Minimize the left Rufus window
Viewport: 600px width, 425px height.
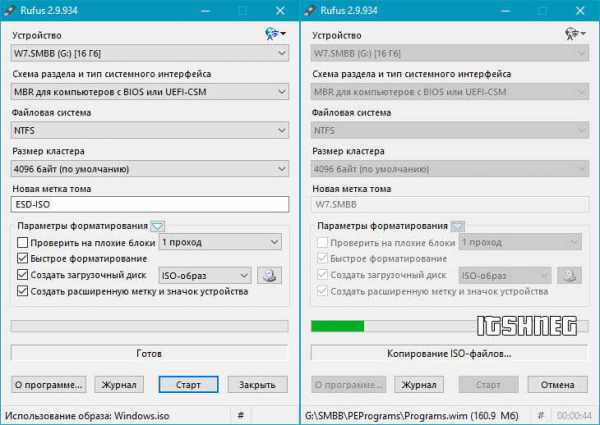205,10
